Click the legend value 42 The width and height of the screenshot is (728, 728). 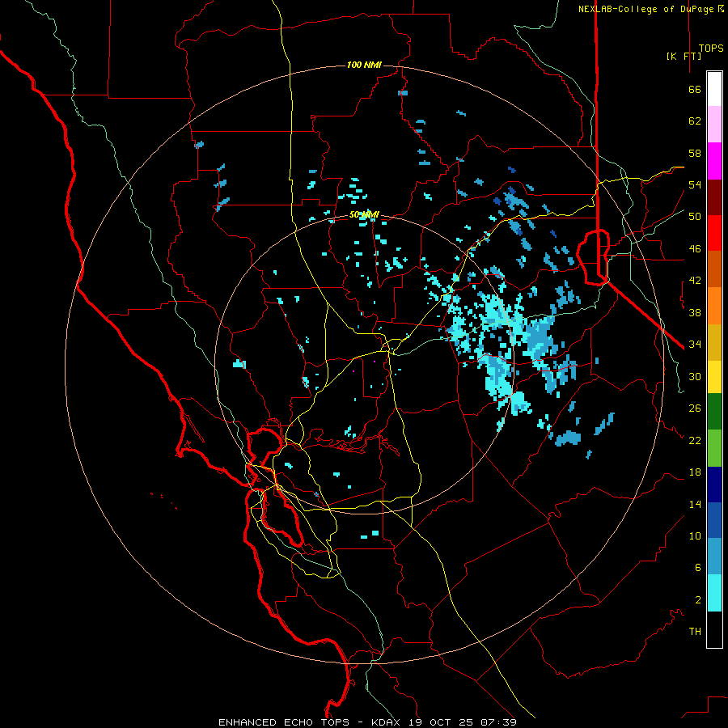[695, 281]
